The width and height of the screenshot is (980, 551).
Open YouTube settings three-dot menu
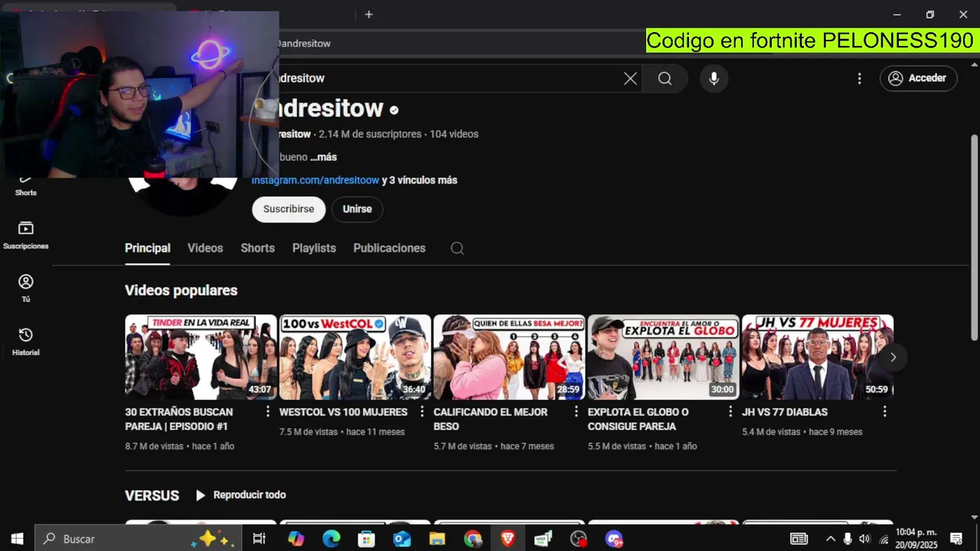click(859, 78)
